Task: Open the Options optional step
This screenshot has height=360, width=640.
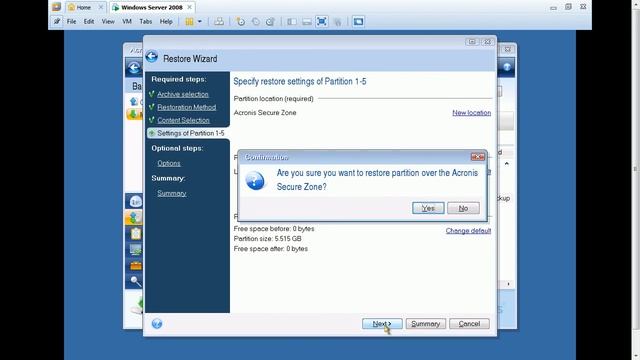Action: pos(169,163)
